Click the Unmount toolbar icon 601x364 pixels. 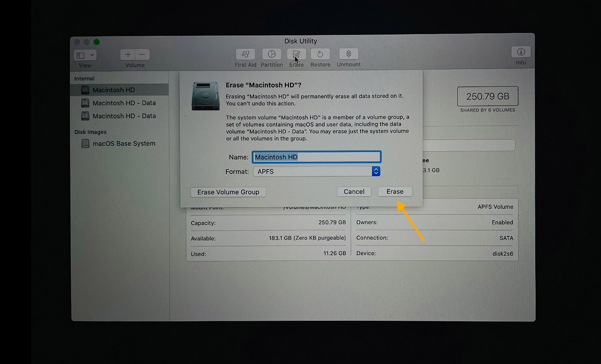click(349, 54)
